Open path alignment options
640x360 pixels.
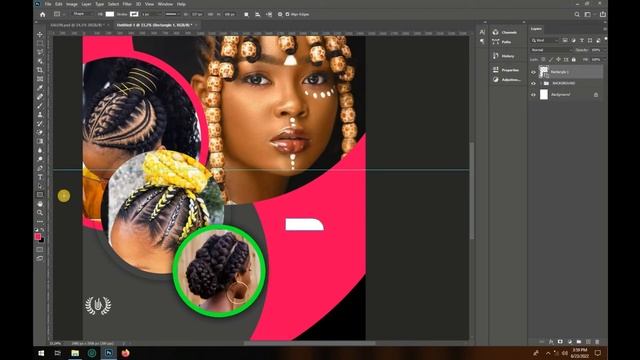click(x=258, y=14)
